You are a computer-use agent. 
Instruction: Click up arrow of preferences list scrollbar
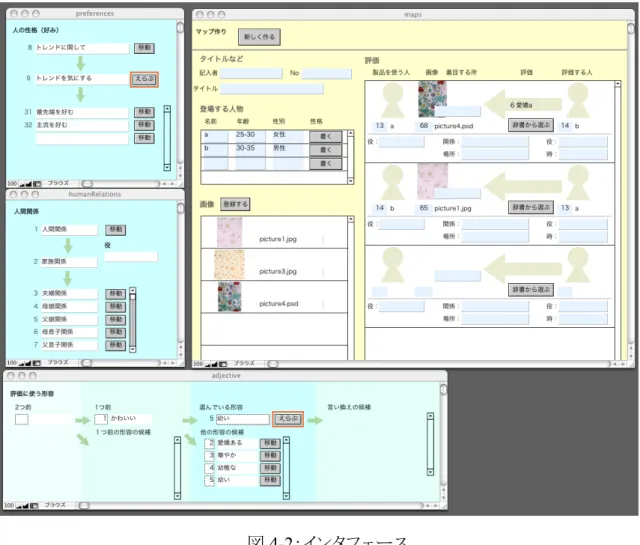[167, 109]
